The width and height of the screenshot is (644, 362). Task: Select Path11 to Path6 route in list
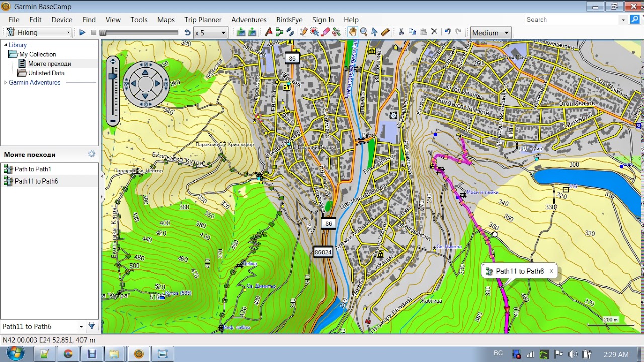click(36, 181)
